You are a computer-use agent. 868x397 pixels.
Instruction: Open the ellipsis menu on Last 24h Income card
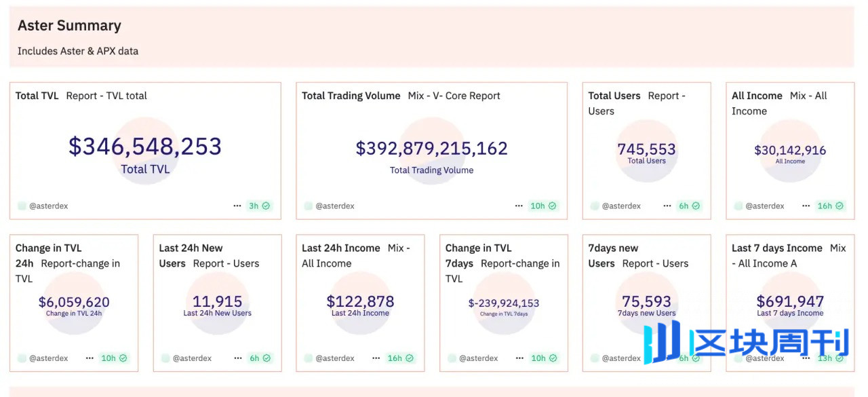(x=376, y=358)
